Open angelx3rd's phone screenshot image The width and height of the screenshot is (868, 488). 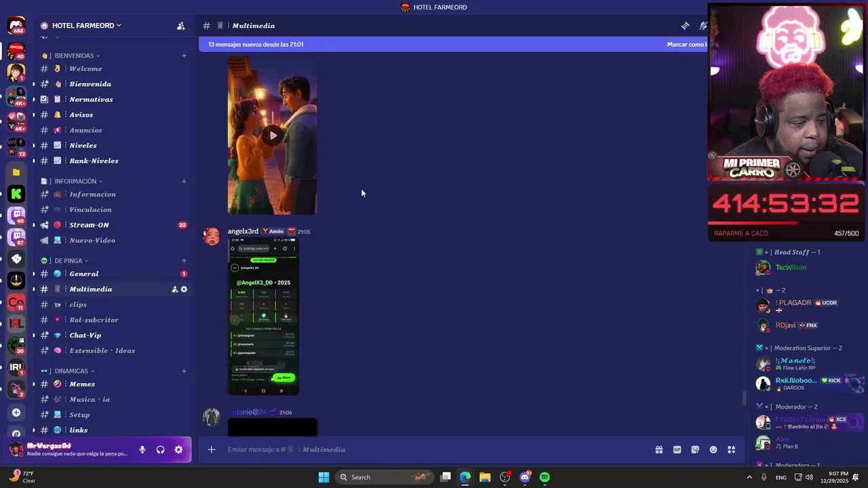[x=263, y=316]
